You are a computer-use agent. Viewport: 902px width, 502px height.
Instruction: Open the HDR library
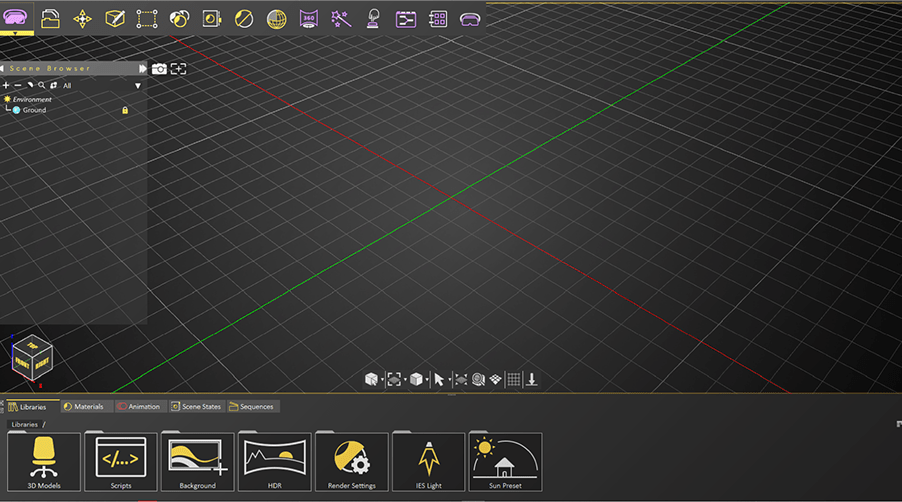point(274,462)
